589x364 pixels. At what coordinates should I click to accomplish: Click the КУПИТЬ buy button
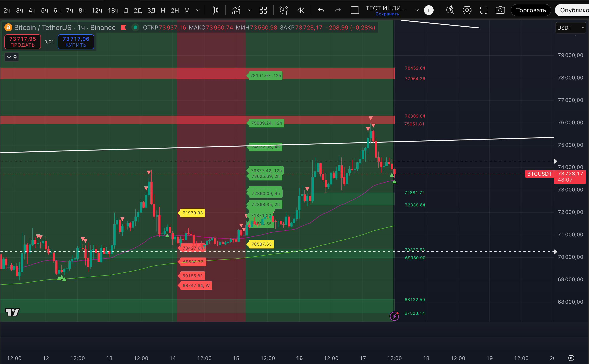click(76, 42)
